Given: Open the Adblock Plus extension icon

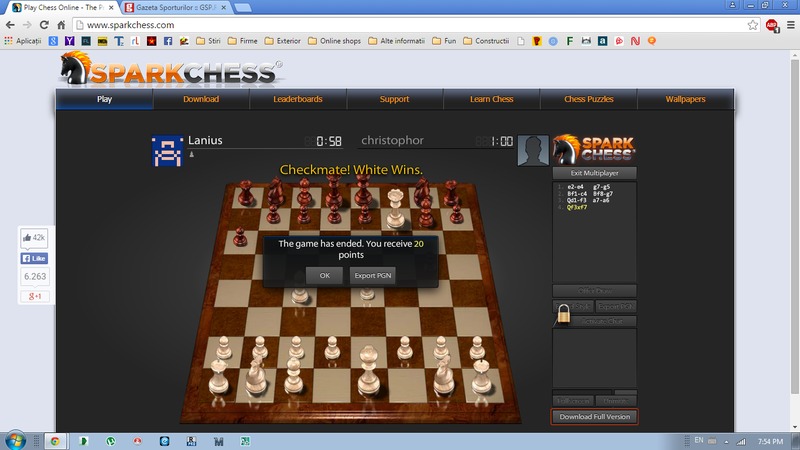Looking at the screenshot, I should pos(772,24).
